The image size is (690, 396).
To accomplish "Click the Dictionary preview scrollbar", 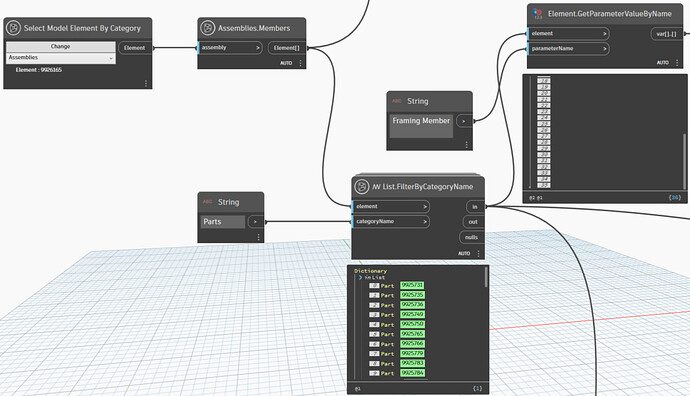I will coord(486,277).
